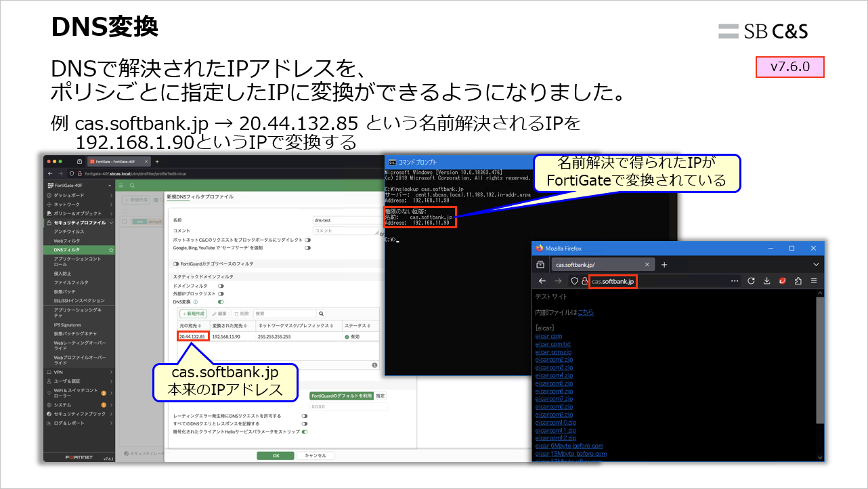Open the eicarcom2.zip link
The height and width of the screenshot is (489, 868).
[554, 360]
